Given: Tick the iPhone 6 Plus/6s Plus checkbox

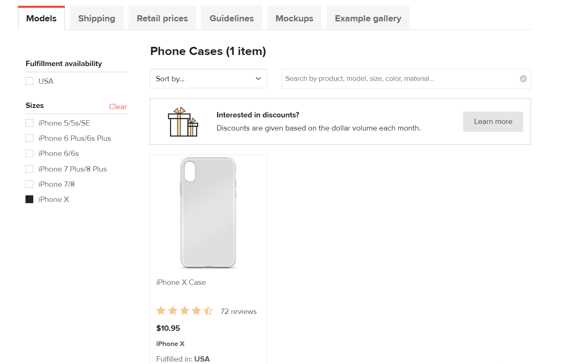Looking at the screenshot, I should pyautogui.click(x=30, y=138).
